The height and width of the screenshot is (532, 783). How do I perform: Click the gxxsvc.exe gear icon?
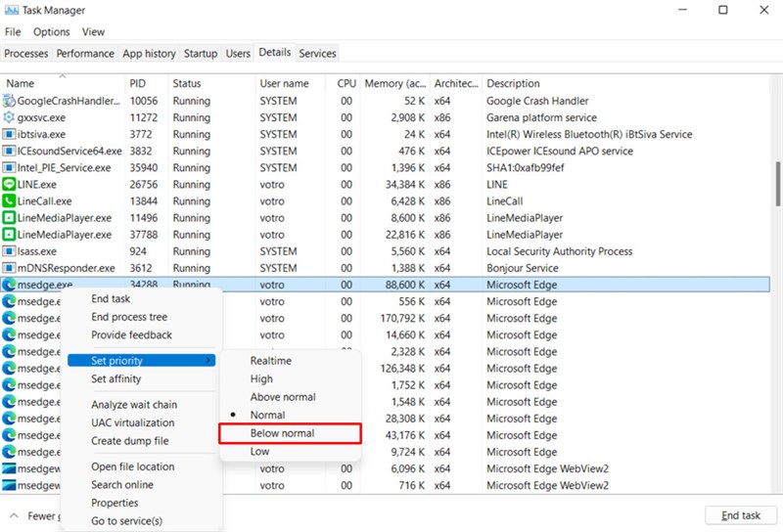pos(9,117)
